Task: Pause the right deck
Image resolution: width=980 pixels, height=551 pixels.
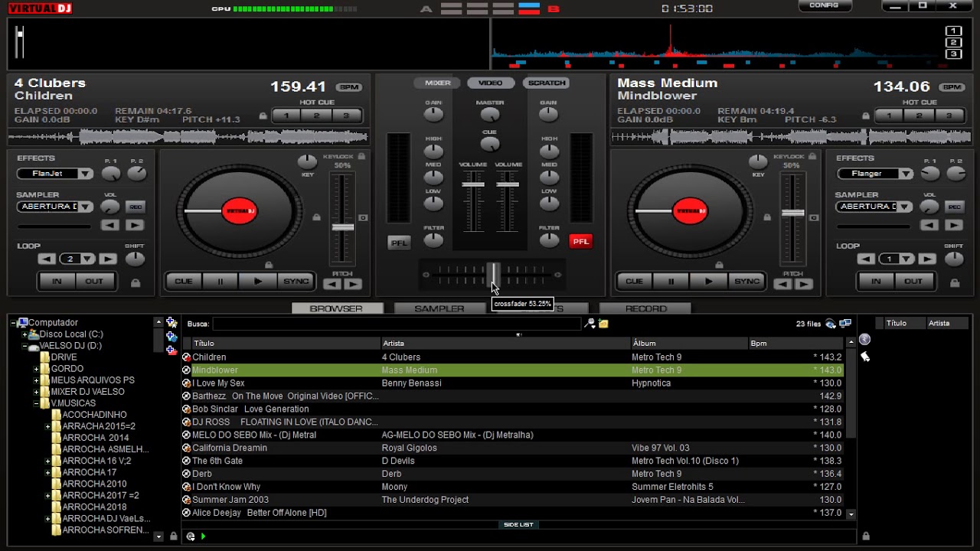Action: [671, 282]
